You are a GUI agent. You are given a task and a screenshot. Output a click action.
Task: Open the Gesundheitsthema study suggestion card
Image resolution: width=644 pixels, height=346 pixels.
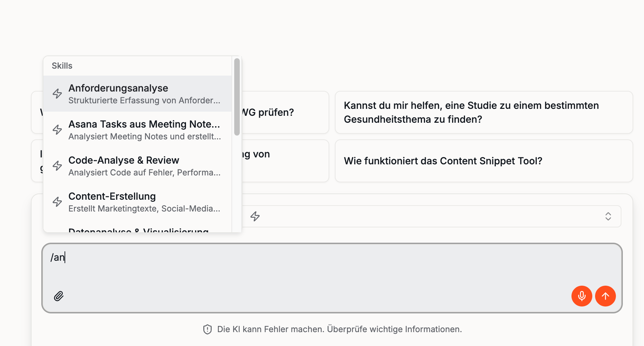click(x=484, y=112)
